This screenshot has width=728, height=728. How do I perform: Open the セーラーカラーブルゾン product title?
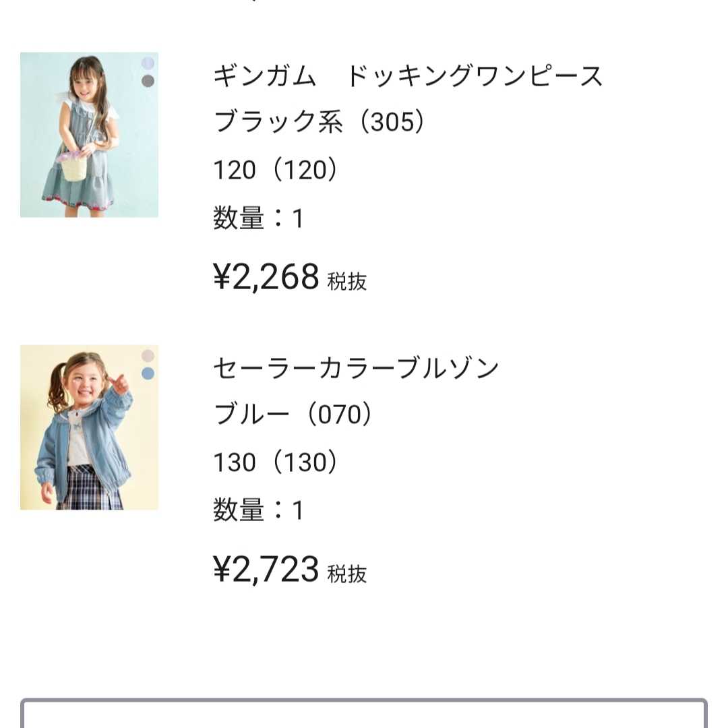(356, 368)
